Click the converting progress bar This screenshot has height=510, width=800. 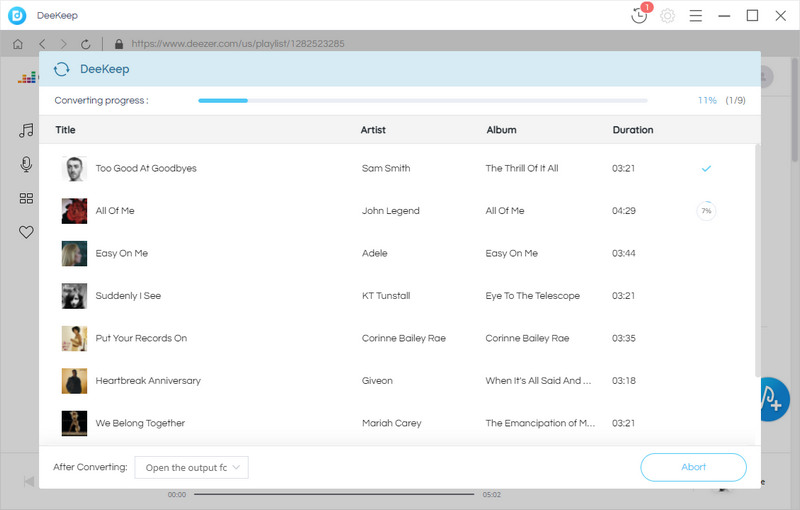click(x=422, y=100)
